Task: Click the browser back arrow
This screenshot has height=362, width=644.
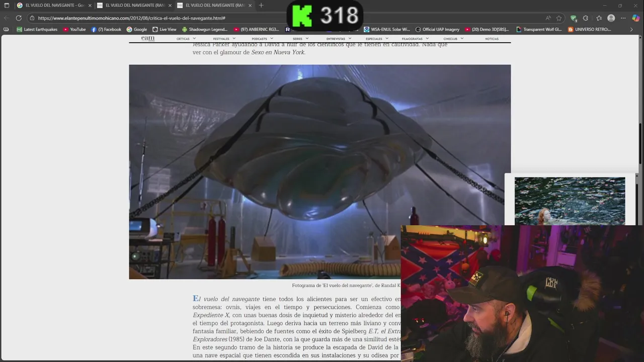Action: pos(7,18)
